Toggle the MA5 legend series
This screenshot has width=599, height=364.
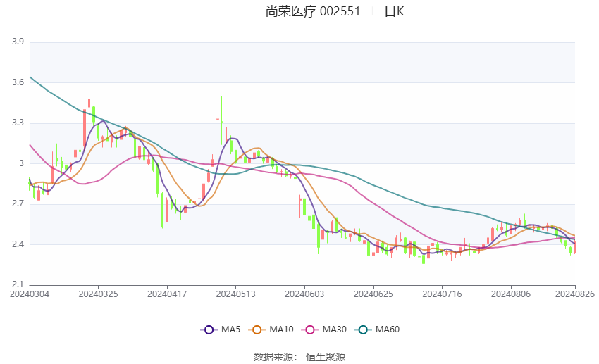click(221, 330)
